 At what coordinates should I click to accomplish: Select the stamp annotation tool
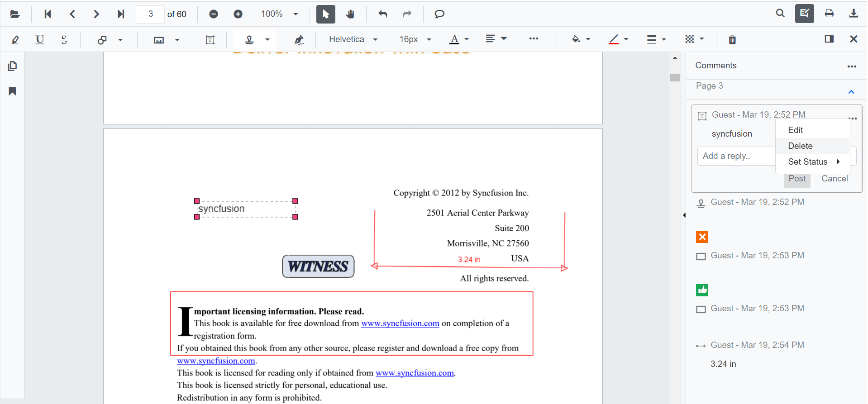[249, 40]
